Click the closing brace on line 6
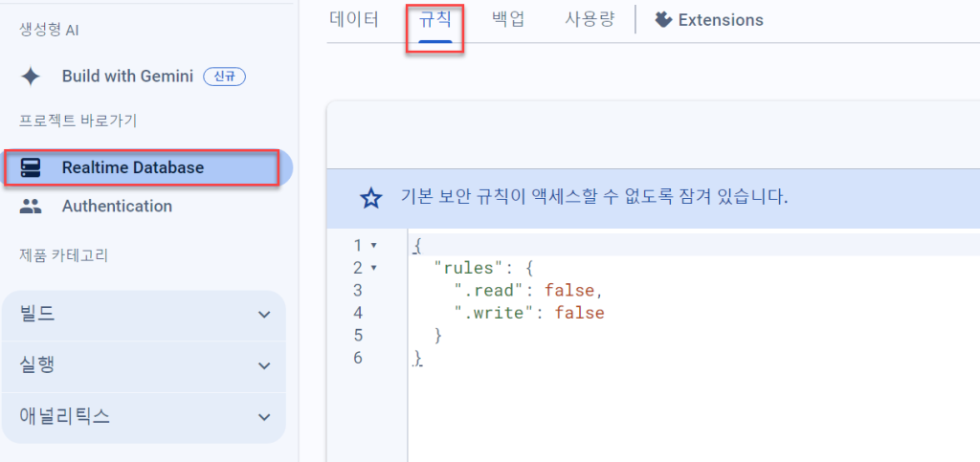 418,359
